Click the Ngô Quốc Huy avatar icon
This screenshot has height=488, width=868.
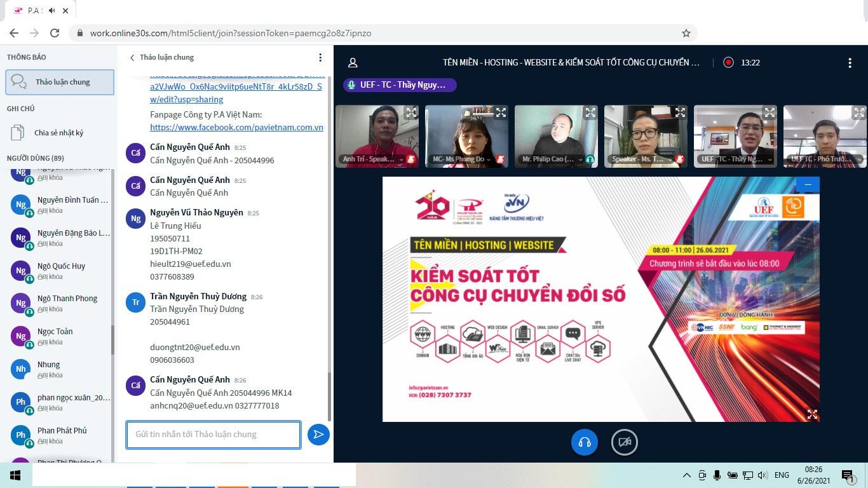click(x=21, y=271)
